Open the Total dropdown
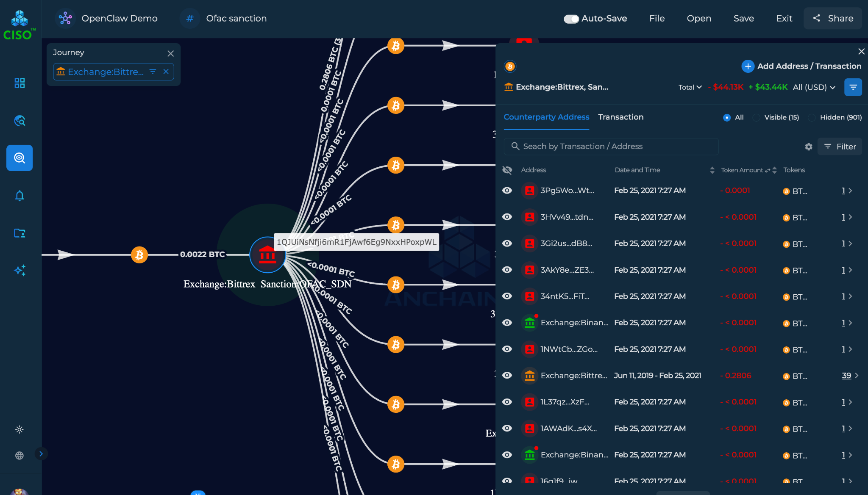This screenshot has width=868, height=495. pyautogui.click(x=690, y=87)
